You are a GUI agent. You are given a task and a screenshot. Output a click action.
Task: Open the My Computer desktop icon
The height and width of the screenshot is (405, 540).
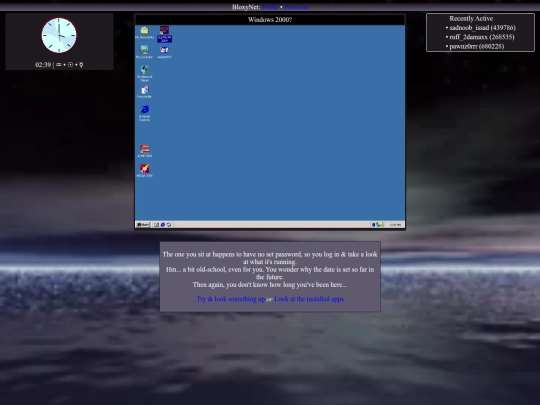(x=144, y=52)
